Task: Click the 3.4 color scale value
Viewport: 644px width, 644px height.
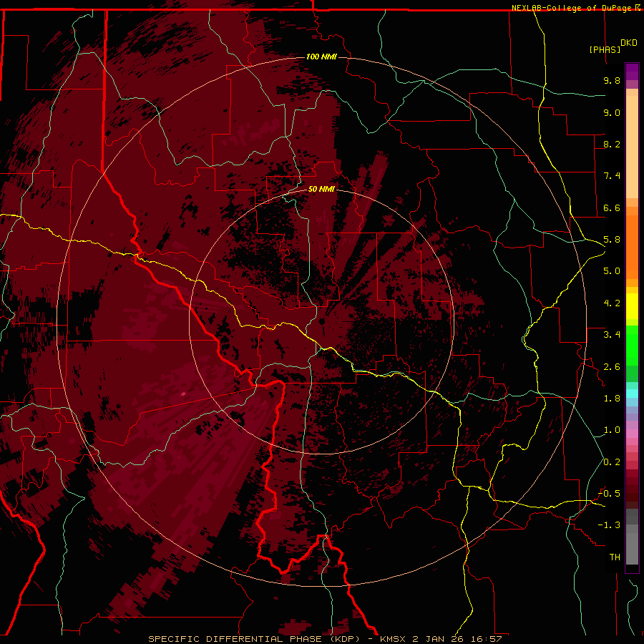Action: click(612, 335)
